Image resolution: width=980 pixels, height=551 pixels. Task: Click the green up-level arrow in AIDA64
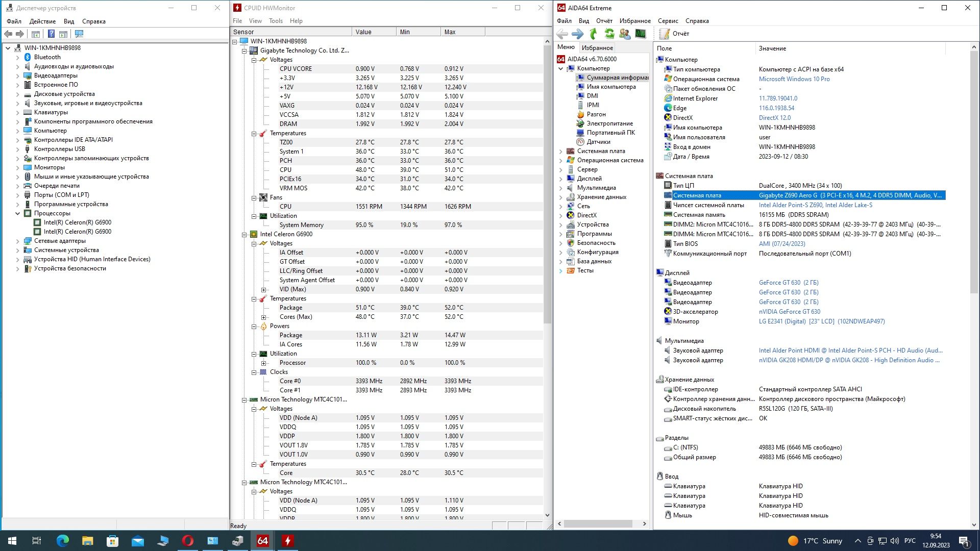point(593,34)
